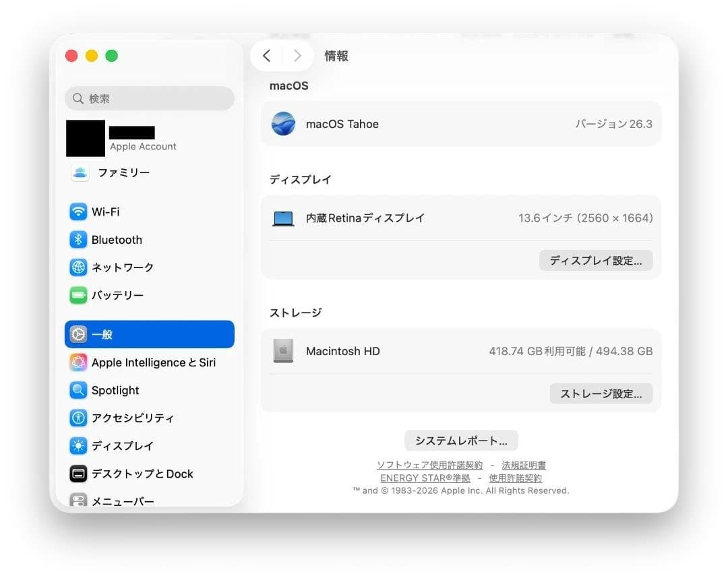Open システムレポート

pos(460,440)
